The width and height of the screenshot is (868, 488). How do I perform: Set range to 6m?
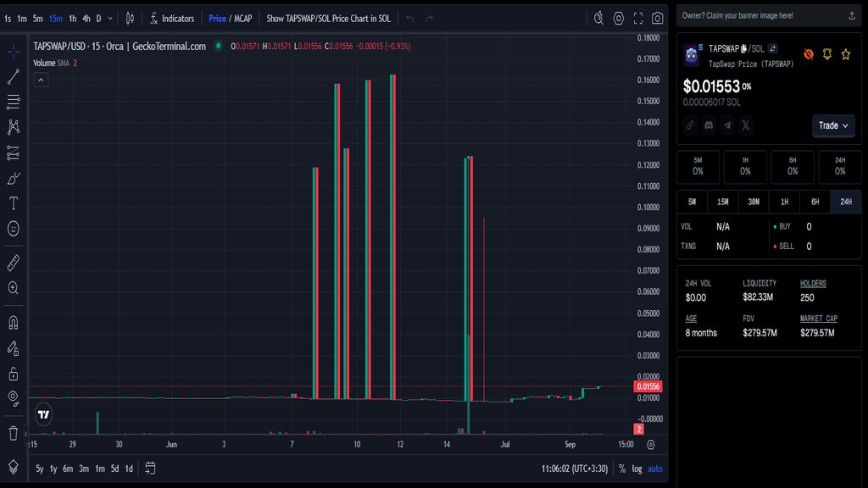click(x=68, y=469)
